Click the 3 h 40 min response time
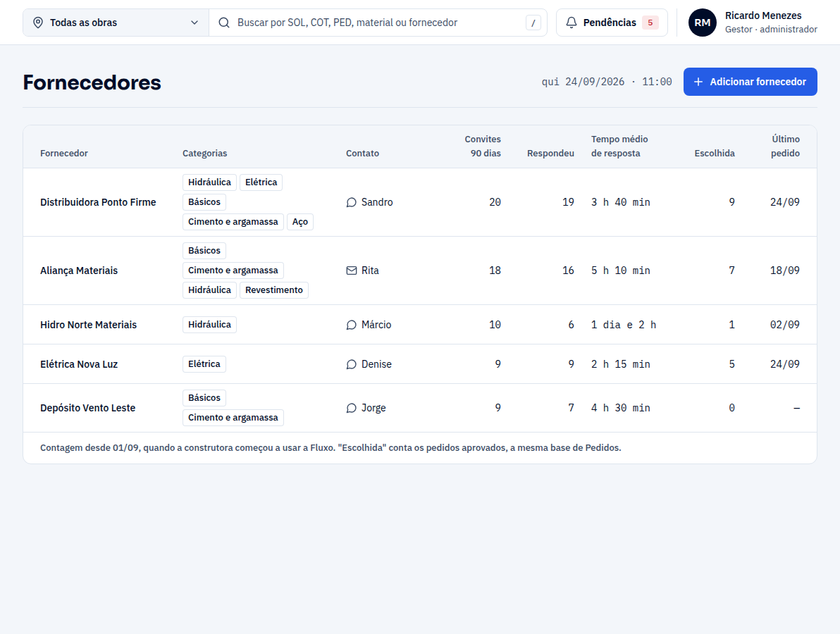840x634 pixels. click(620, 202)
